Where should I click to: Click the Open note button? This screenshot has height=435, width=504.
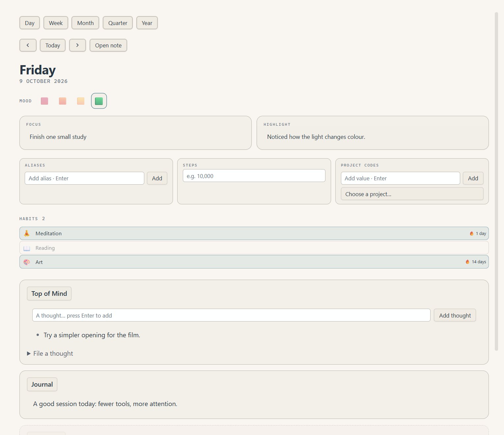coord(108,45)
